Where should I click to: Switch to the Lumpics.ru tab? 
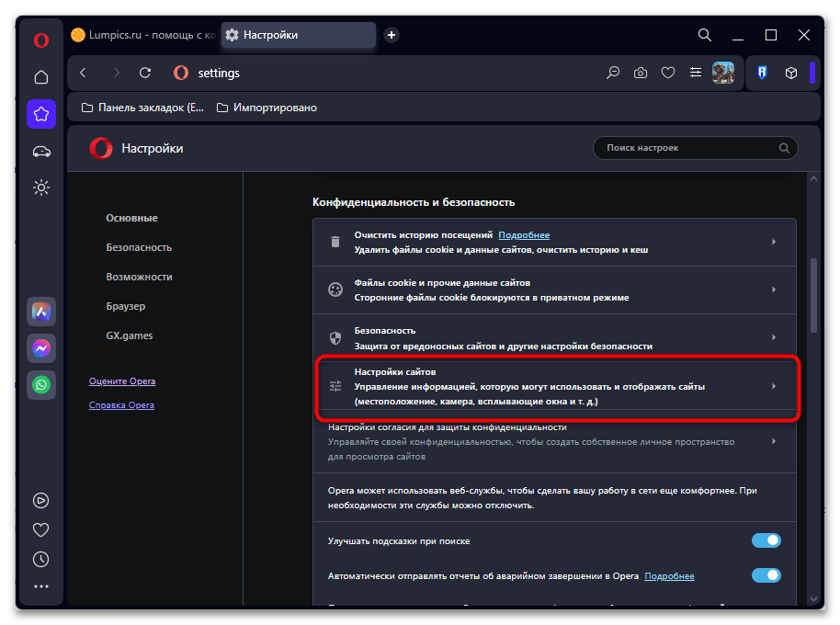143,35
